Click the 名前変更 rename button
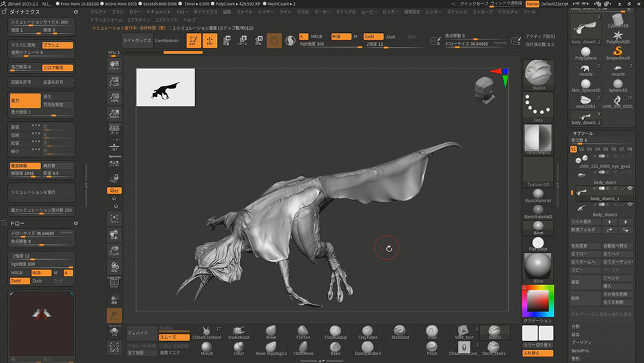 tap(585, 246)
